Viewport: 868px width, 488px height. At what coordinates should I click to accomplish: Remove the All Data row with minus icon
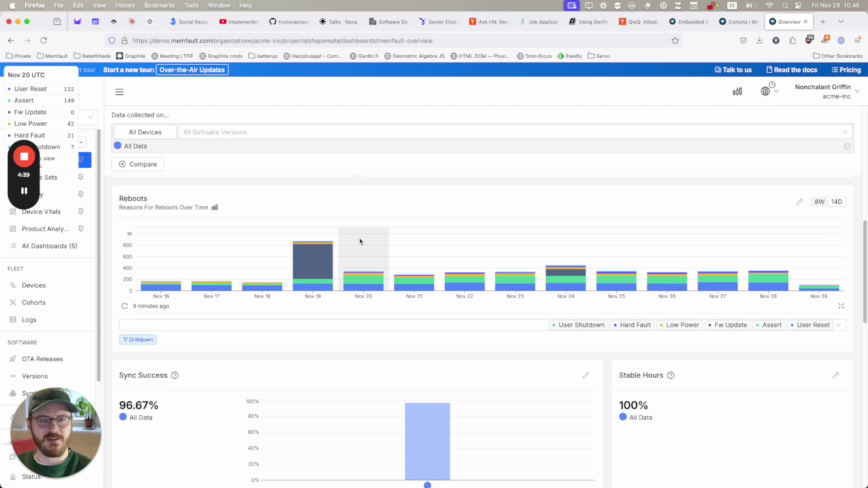click(847, 146)
